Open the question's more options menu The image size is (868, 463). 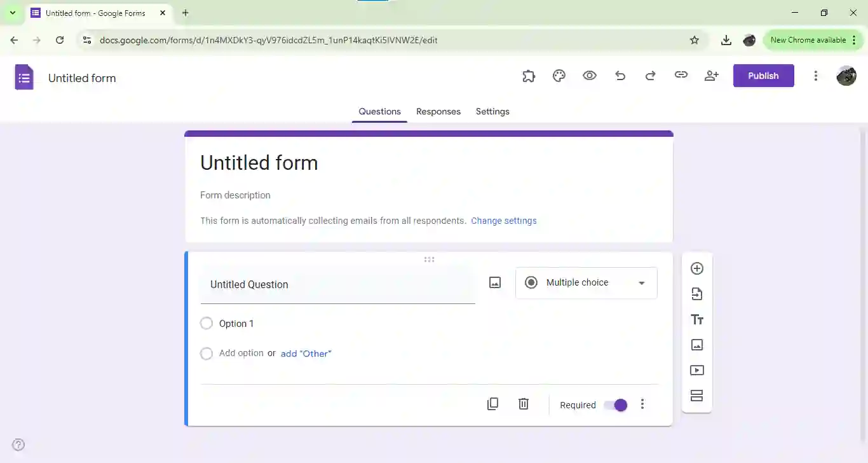[x=642, y=404]
